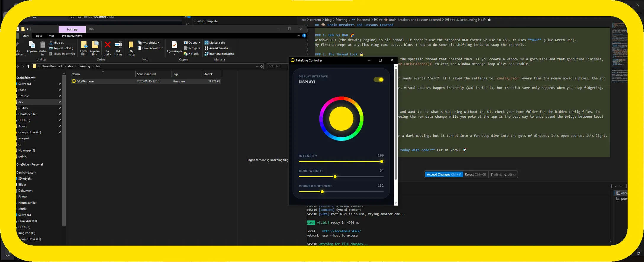
Task: Click the new terminal plus icon
Action: tap(611, 186)
